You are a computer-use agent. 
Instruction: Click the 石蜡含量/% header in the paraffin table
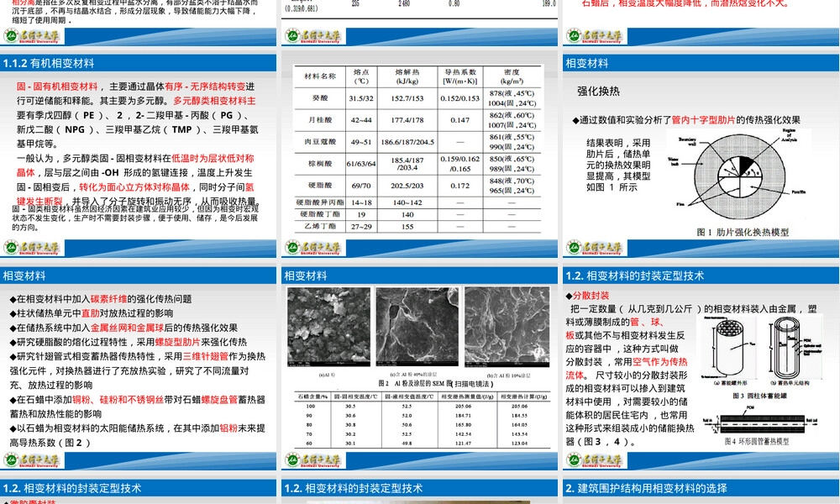click(312, 396)
